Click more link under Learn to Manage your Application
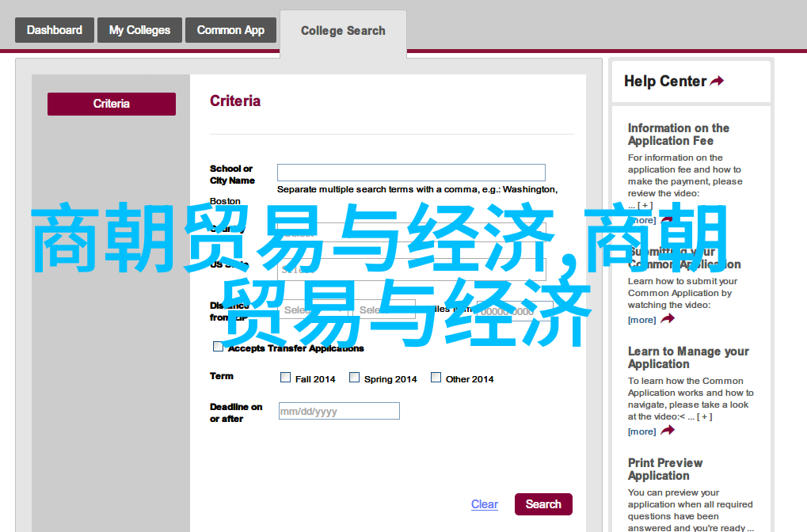This screenshot has height=532, width=807. [x=641, y=431]
